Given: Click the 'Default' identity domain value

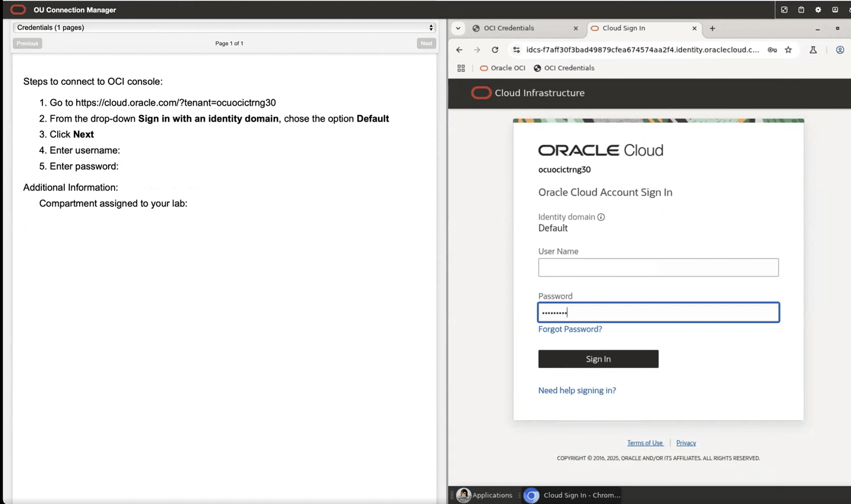Looking at the screenshot, I should coord(553,228).
